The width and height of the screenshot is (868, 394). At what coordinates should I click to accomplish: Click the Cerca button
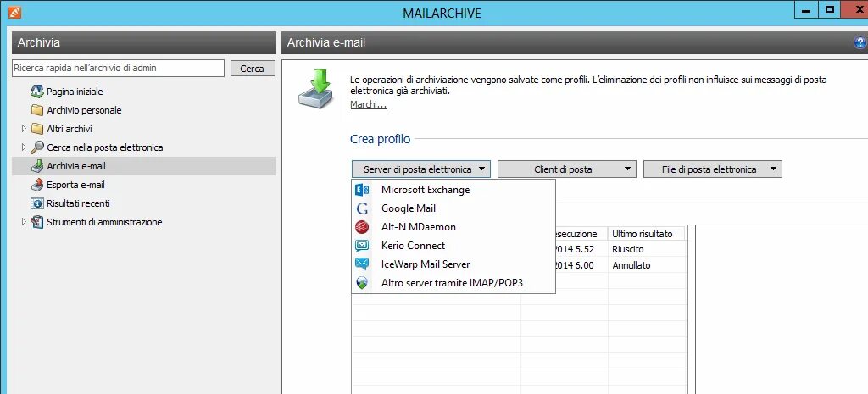253,69
